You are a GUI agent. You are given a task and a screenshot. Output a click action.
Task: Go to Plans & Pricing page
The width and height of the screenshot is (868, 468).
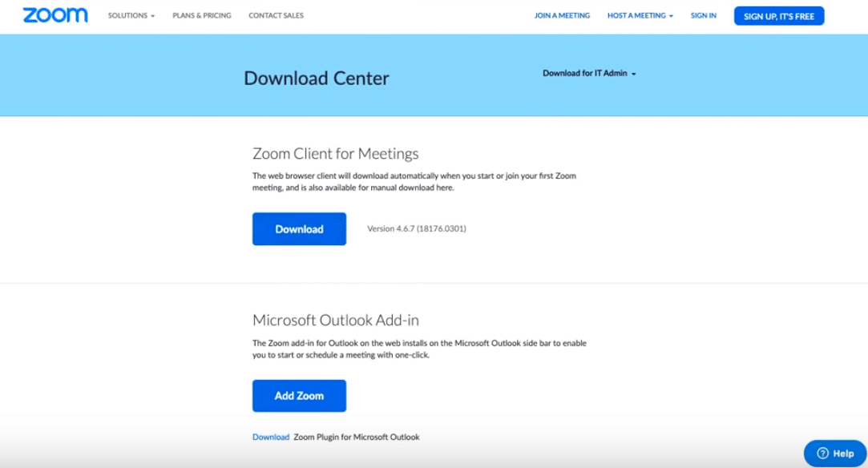[x=202, y=16]
